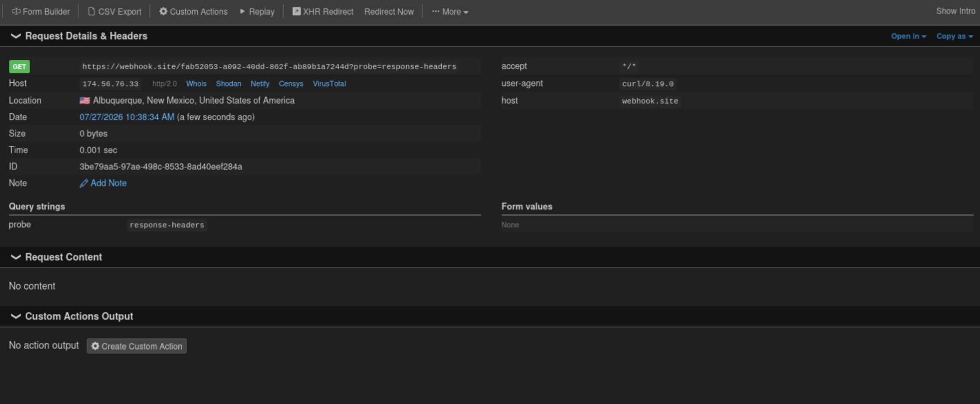Open the Censys lookup link
This screenshot has height=404, width=980.
coord(291,84)
